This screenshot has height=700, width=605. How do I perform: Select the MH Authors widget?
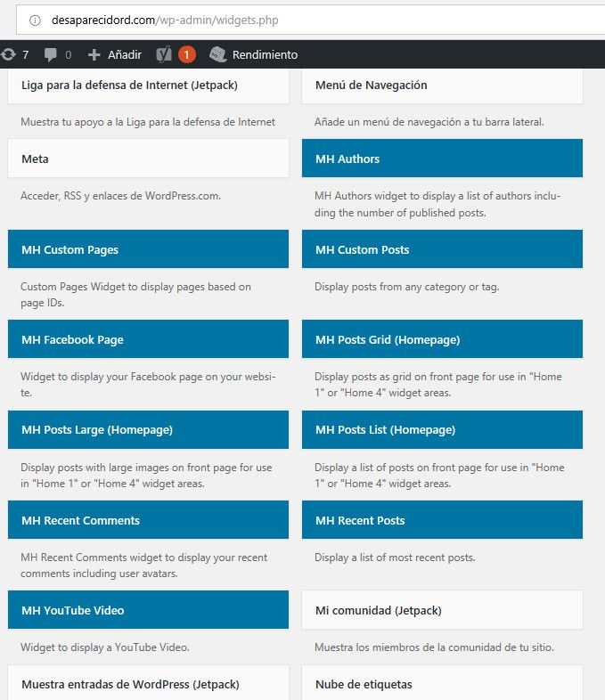442,158
